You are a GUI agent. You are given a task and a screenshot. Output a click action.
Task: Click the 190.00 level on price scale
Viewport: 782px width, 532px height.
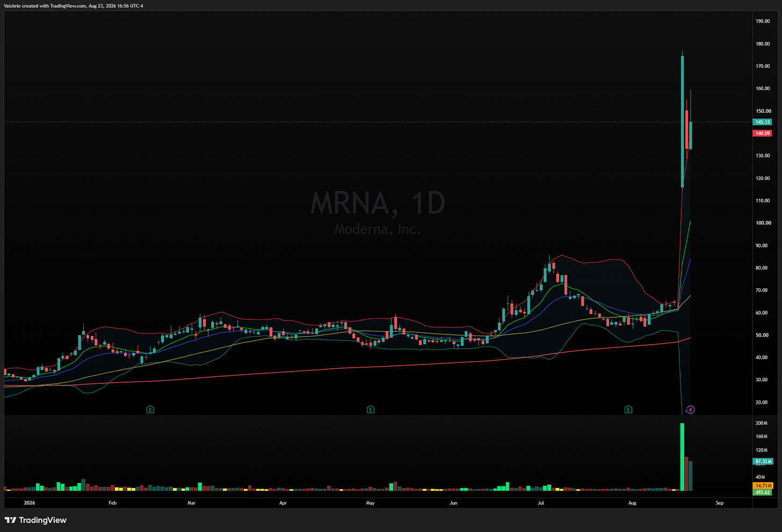(x=763, y=21)
